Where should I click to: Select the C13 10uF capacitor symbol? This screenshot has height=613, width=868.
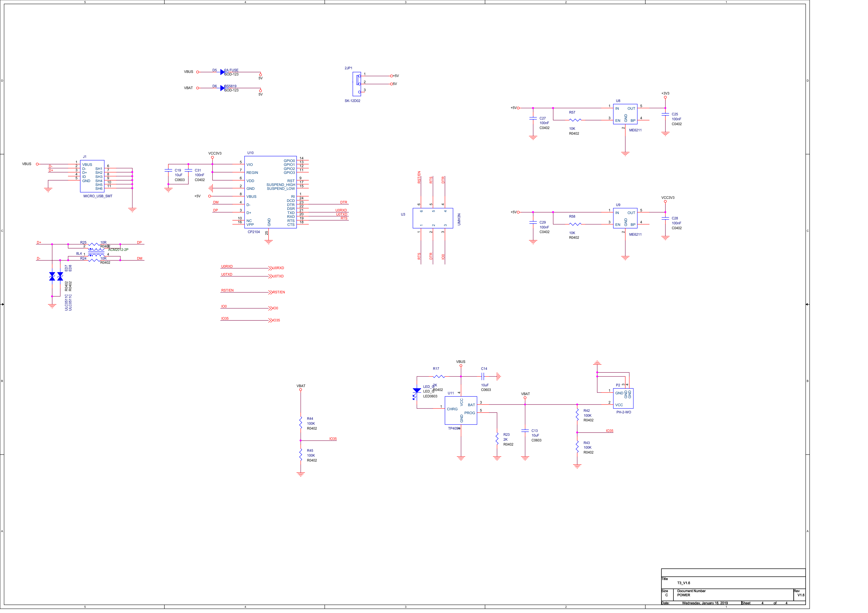pyautogui.click(x=525, y=431)
